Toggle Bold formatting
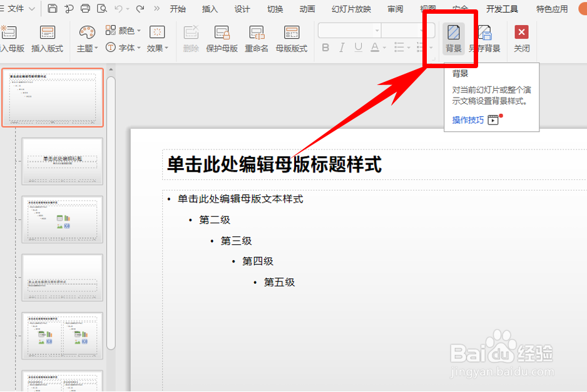Image resolution: width=587 pixels, height=392 pixels. click(x=325, y=48)
